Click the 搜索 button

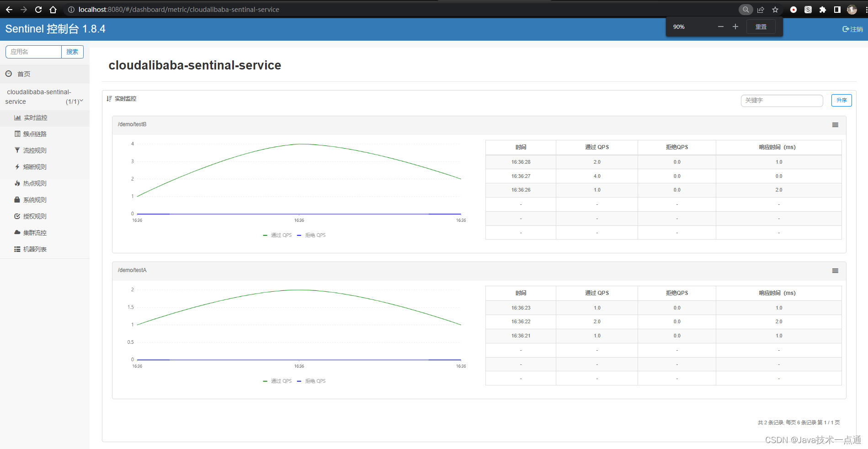[72, 52]
